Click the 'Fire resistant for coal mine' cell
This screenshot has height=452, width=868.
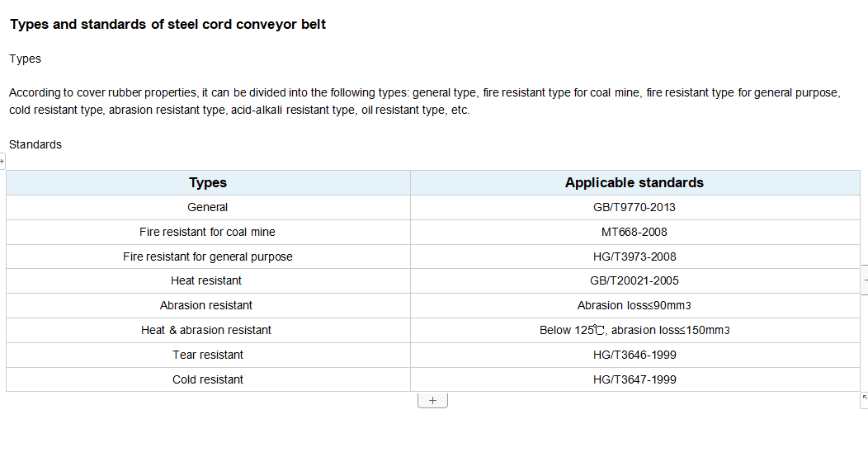click(208, 233)
